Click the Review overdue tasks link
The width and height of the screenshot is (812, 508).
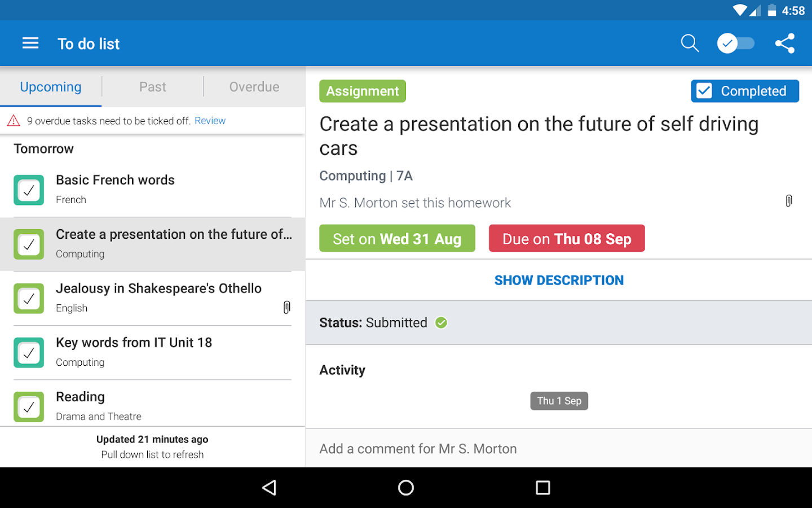coord(210,121)
